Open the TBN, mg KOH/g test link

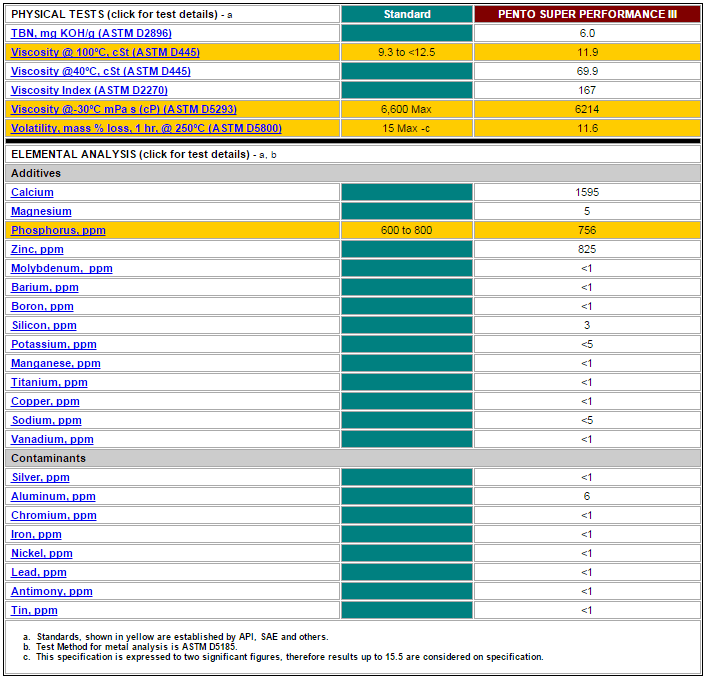91,33
